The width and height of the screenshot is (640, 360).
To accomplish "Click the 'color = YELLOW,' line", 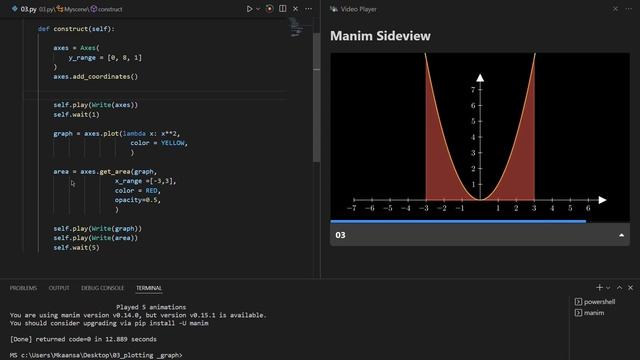I will click(159, 143).
